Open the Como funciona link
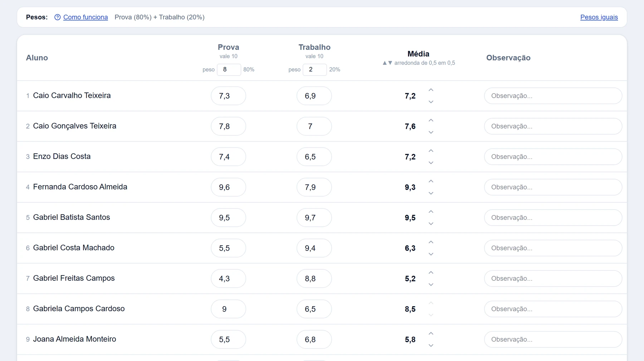 pyautogui.click(x=86, y=17)
